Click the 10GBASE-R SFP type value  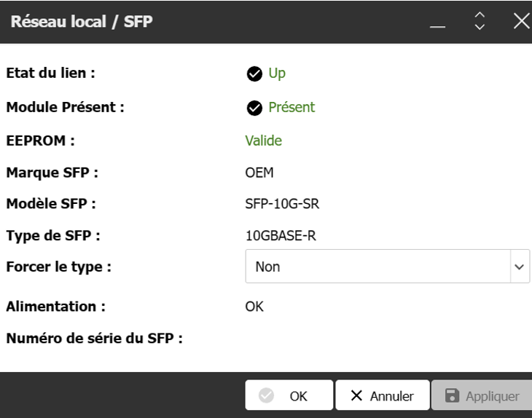tap(281, 236)
